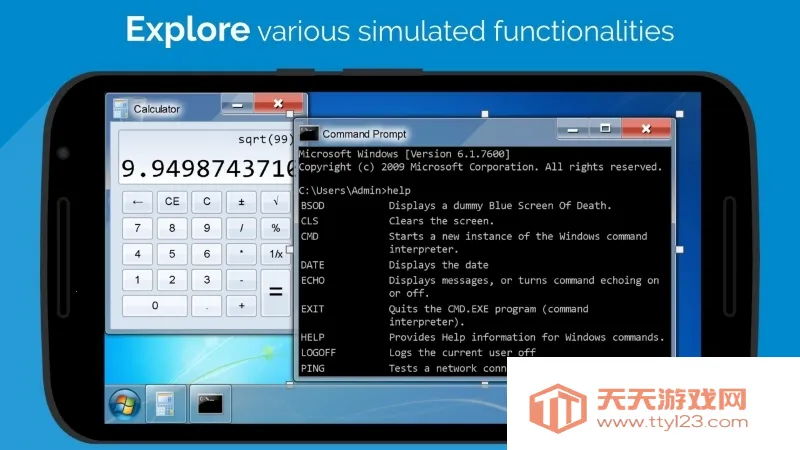The height and width of the screenshot is (450, 800).
Task: Click the decimal point key
Action: [x=207, y=306]
